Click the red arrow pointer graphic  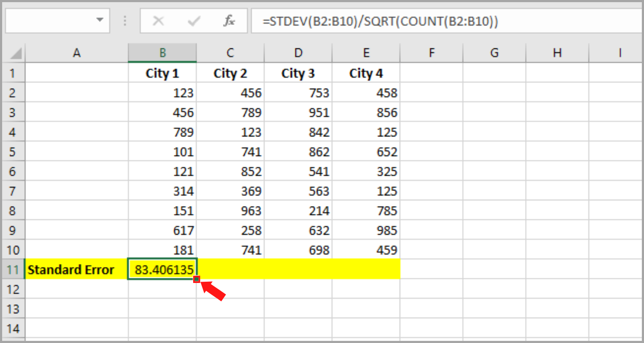(x=213, y=292)
